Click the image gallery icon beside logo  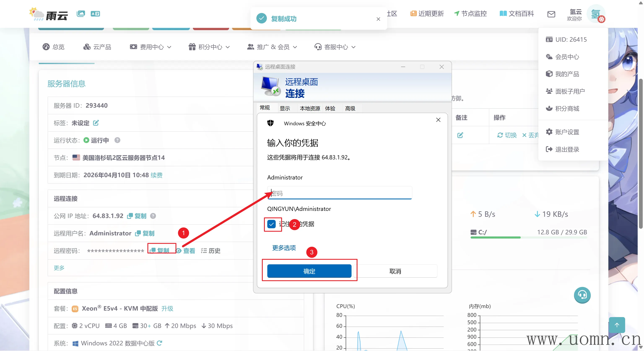81,13
